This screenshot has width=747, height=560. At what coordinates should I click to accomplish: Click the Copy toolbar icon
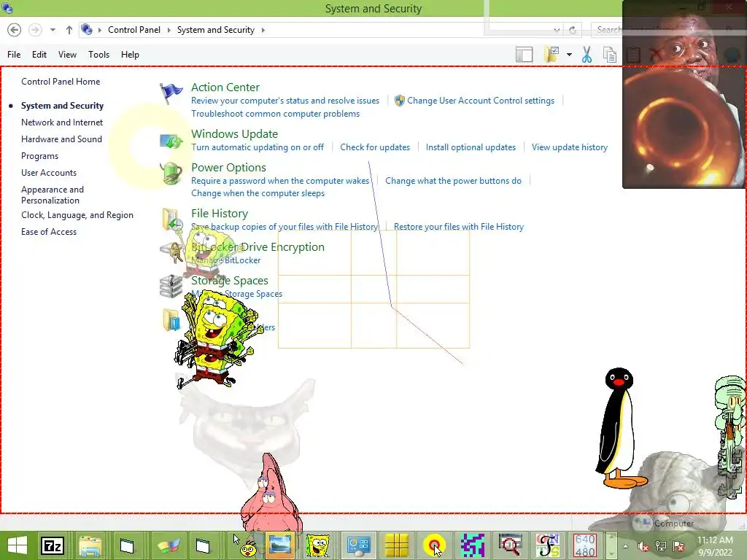[610, 54]
